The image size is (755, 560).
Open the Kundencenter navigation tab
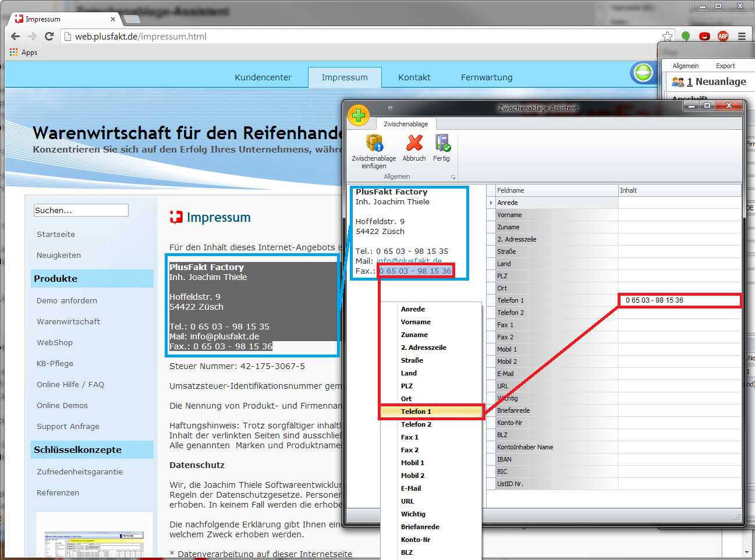coord(263,77)
